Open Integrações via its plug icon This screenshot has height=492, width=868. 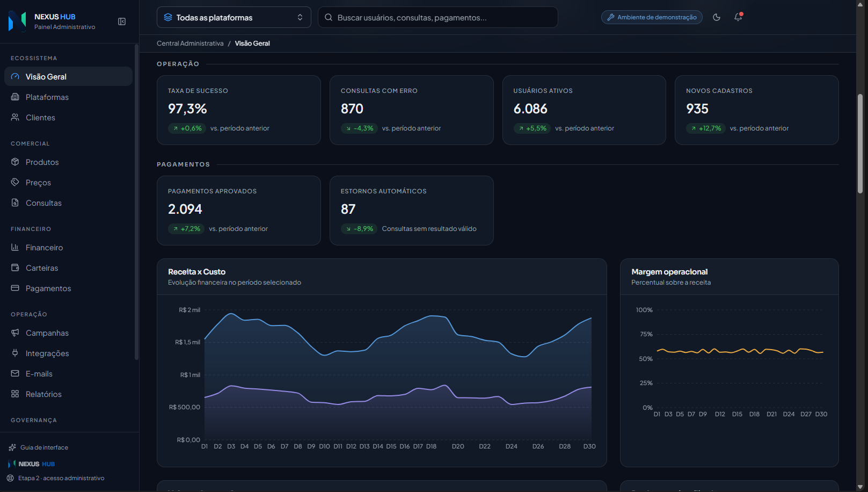point(15,353)
